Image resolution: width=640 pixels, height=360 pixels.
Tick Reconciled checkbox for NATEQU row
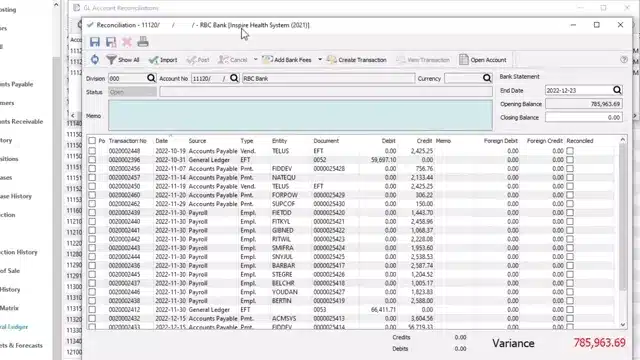(x=570, y=178)
